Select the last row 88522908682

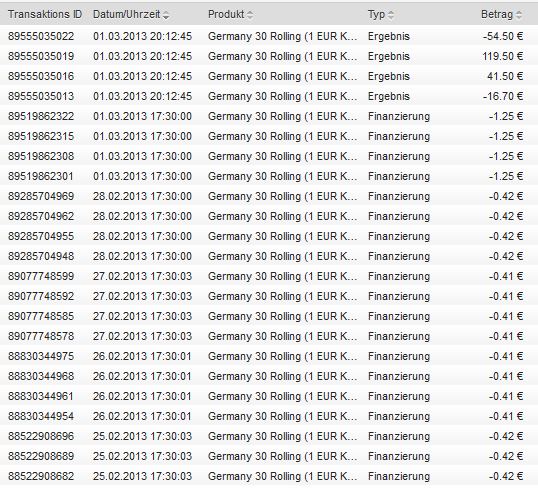269,476
